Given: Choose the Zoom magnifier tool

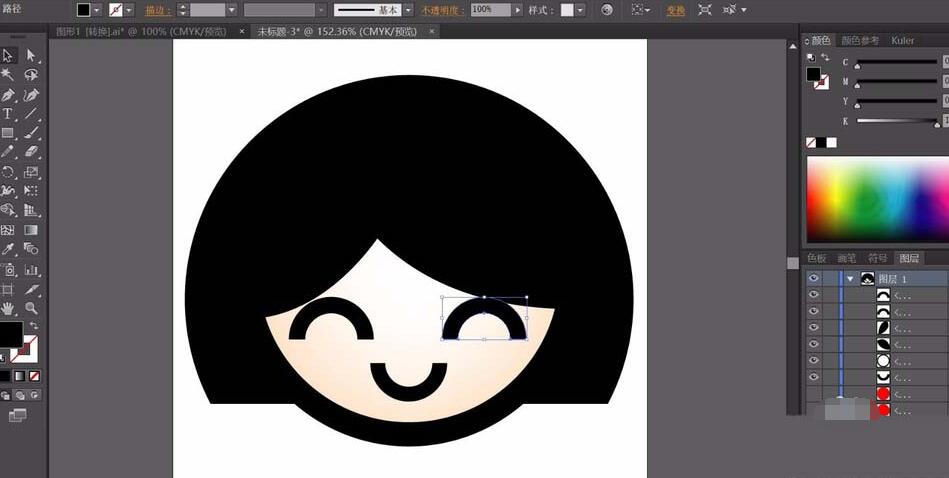Looking at the screenshot, I should tap(31, 308).
